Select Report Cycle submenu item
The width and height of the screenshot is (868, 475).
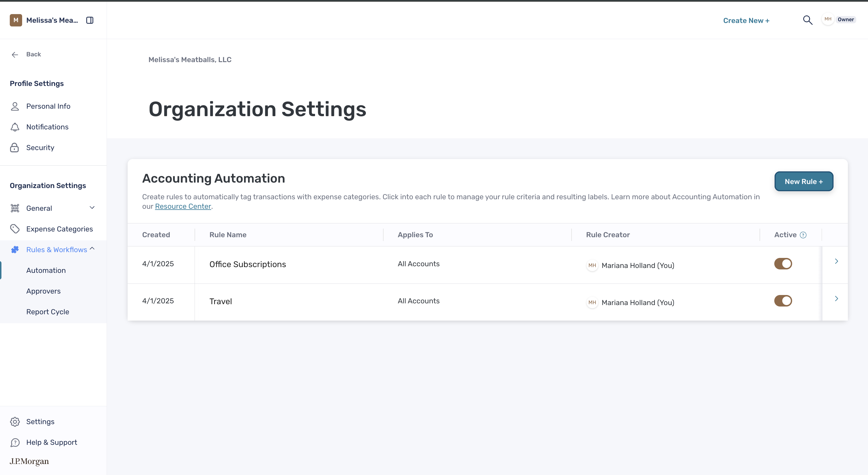pyautogui.click(x=47, y=312)
